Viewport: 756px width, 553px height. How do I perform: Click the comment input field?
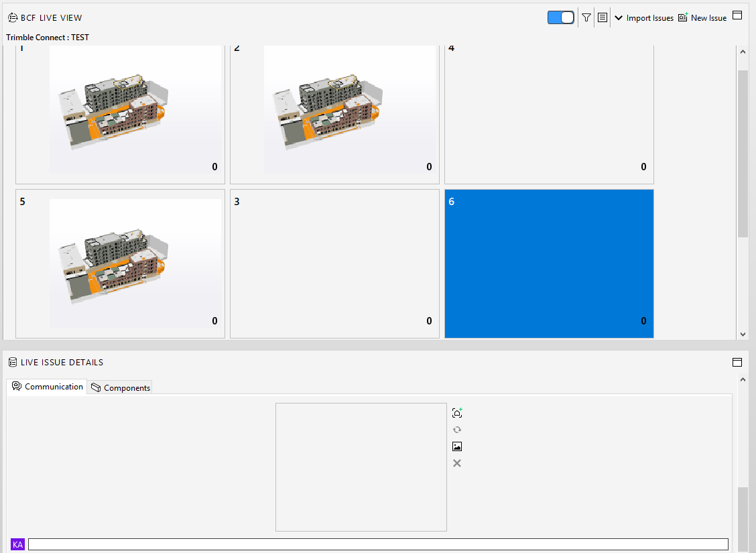pos(378,544)
